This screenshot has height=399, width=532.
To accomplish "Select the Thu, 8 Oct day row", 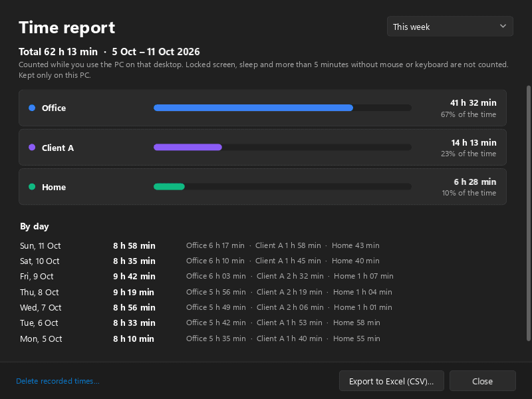I will click(x=206, y=292).
